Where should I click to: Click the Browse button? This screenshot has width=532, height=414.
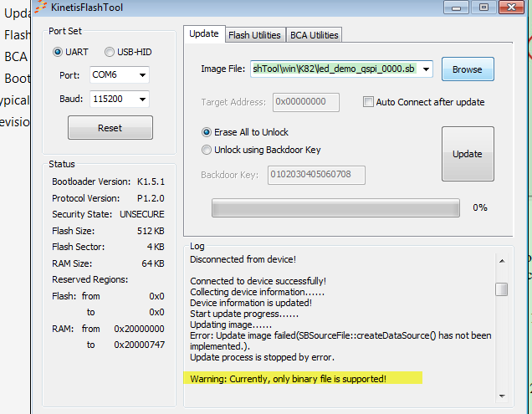coord(468,69)
